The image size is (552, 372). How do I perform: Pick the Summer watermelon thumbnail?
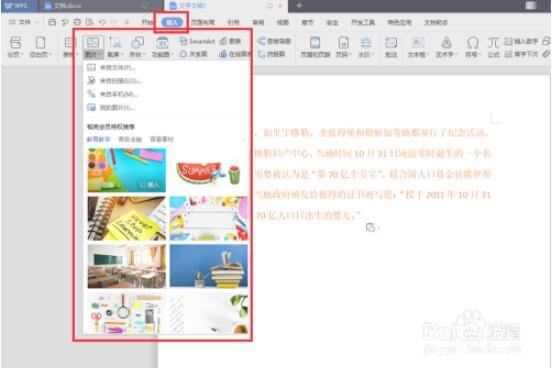(208, 170)
